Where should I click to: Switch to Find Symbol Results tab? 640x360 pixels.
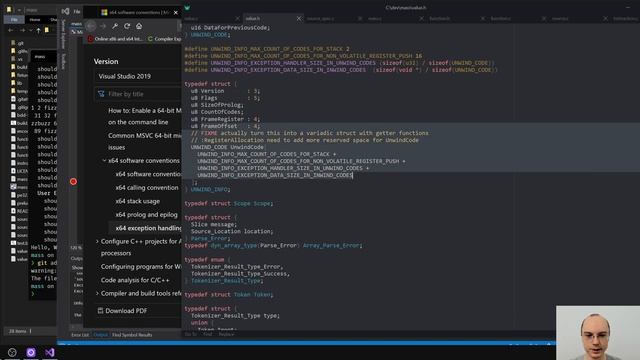tap(132, 335)
